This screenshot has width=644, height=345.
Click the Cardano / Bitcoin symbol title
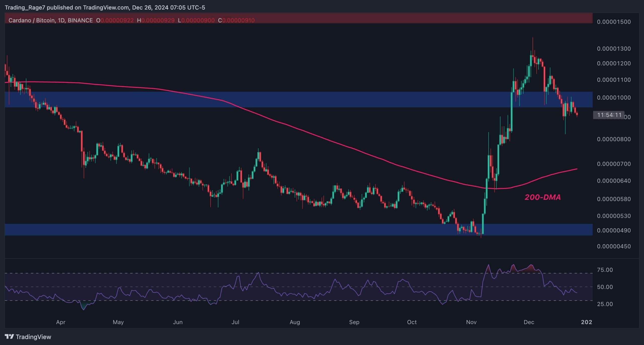click(x=32, y=20)
